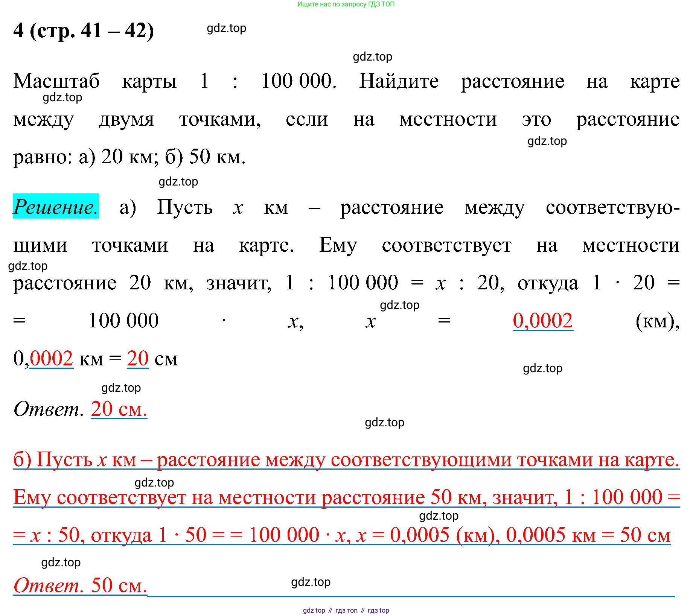Viewport: 693px width, 616px height.
Task: Open the footer "gdz top" link
Action: point(314,610)
